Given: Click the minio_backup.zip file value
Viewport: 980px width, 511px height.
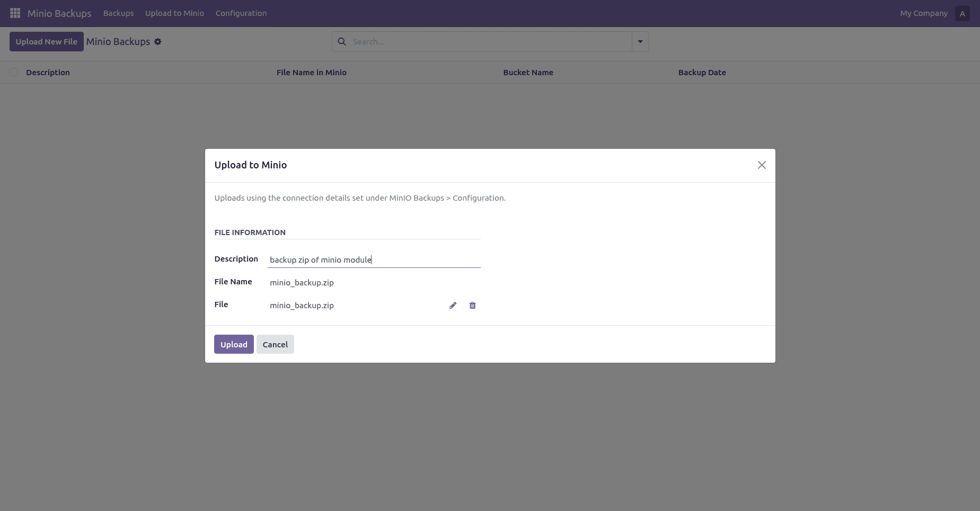Looking at the screenshot, I should tap(302, 306).
